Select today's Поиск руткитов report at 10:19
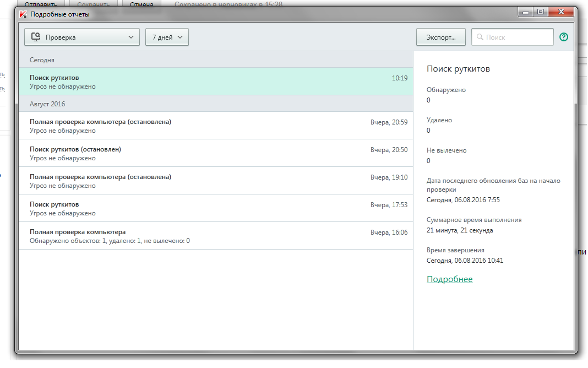This screenshot has width=588, height=368. (x=216, y=82)
